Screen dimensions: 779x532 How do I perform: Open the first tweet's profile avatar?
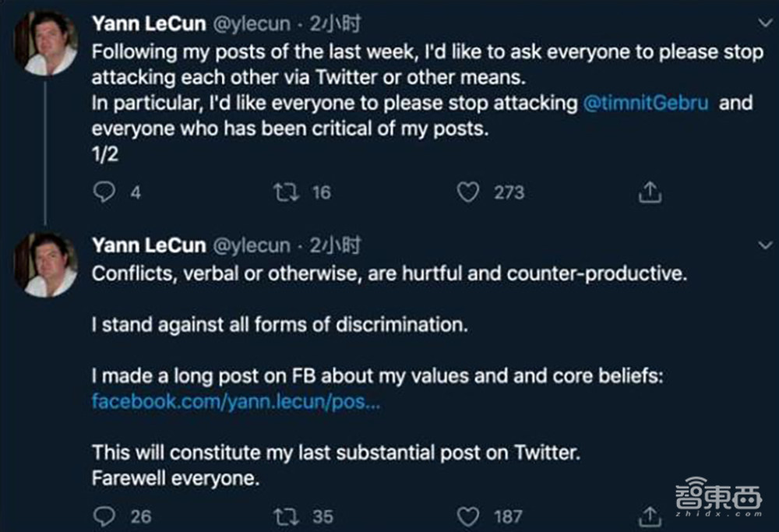[x=46, y=44]
